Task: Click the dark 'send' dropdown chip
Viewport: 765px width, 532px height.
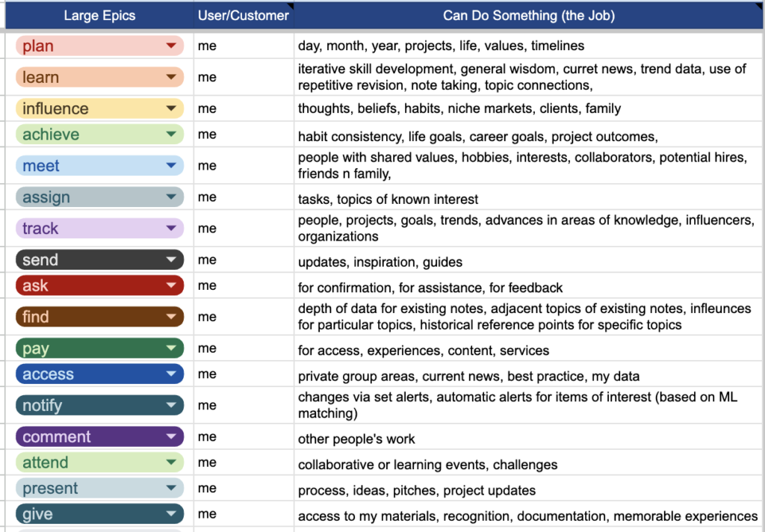Action: click(x=99, y=260)
